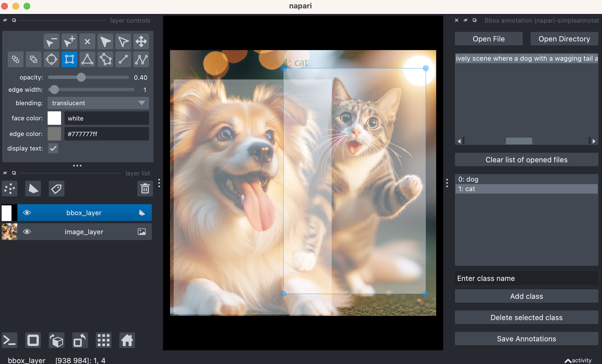
Task: Select the ellipse shape tool
Action: click(52, 59)
